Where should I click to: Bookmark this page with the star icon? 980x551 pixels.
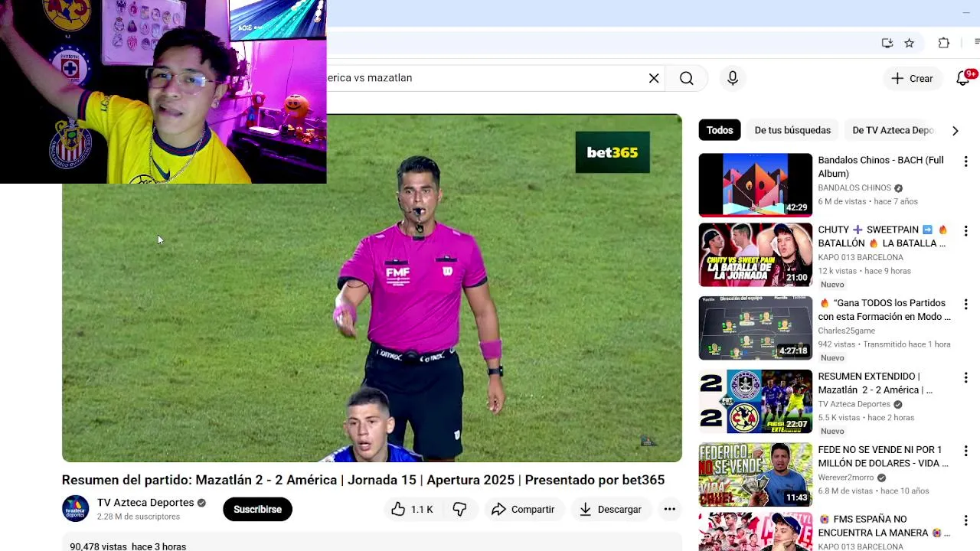coord(909,43)
